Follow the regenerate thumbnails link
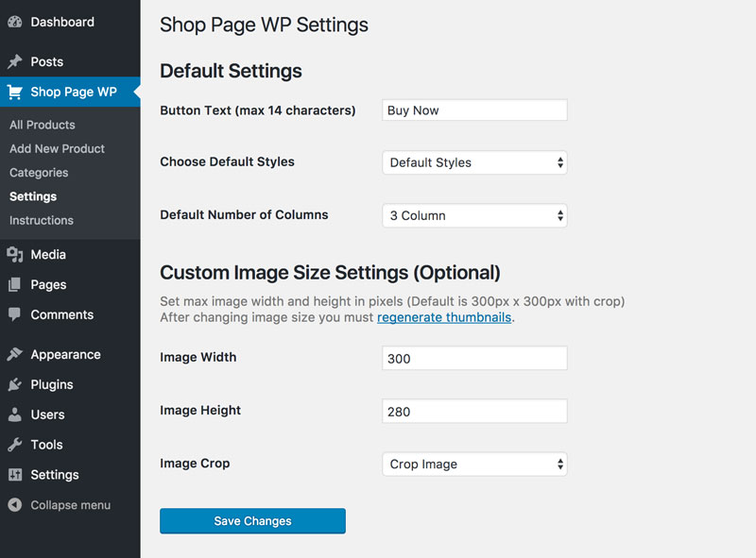 pos(444,317)
